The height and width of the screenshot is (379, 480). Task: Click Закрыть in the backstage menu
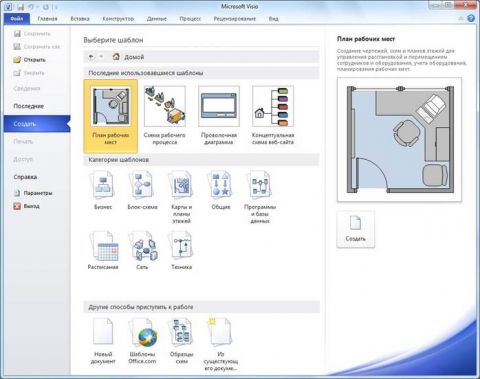(29, 73)
